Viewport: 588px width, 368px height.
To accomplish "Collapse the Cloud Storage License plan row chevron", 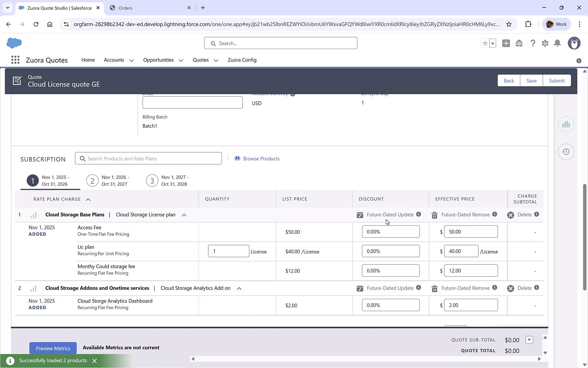I will tap(184, 215).
